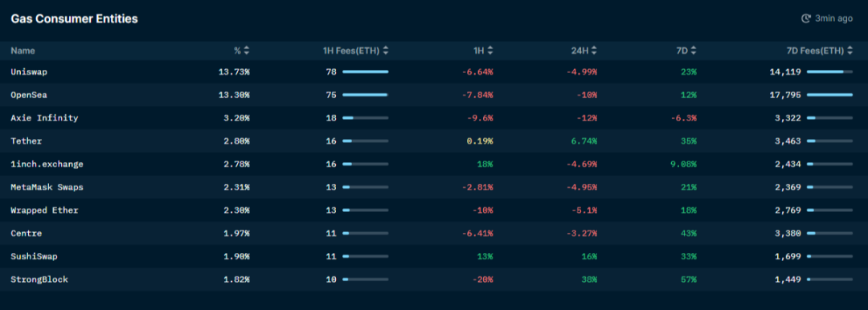Select the Tether entity name
Image resolution: width=868 pixels, height=310 pixels.
(26, 141)
